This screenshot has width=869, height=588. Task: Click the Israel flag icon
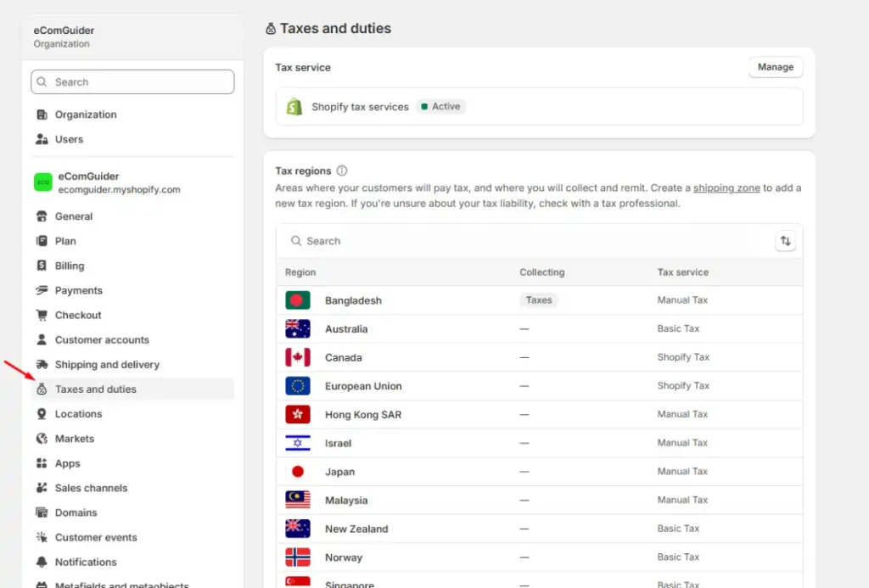coord(298,443)
